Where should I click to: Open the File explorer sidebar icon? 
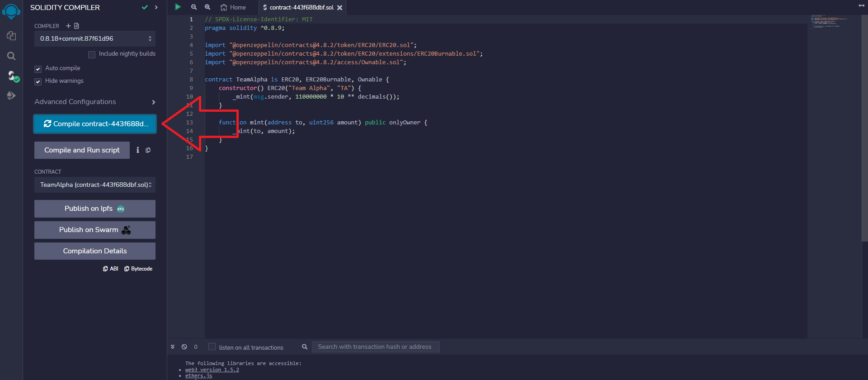point(11,36)
